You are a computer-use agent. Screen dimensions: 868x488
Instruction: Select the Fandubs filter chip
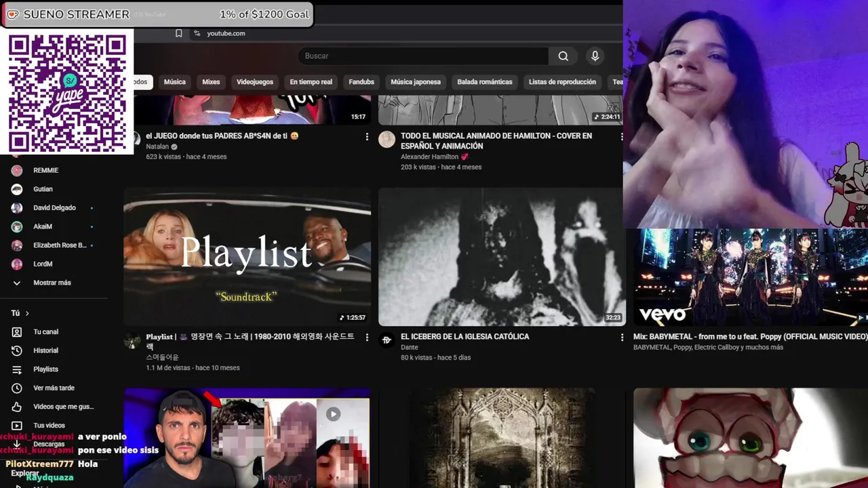click(x=361, y=82)
